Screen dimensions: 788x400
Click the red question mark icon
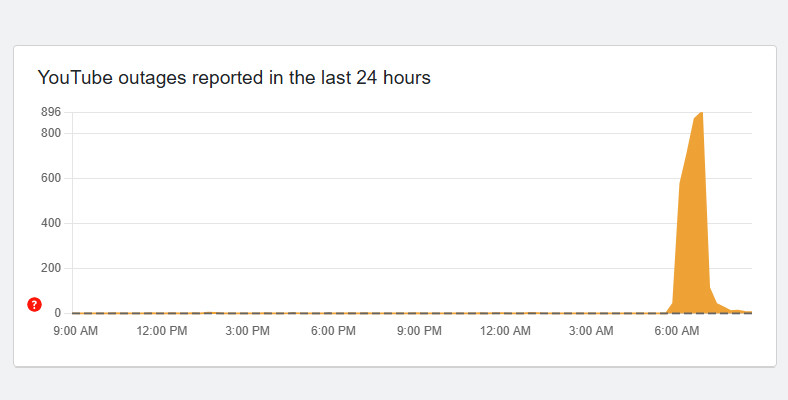(34, 304)
